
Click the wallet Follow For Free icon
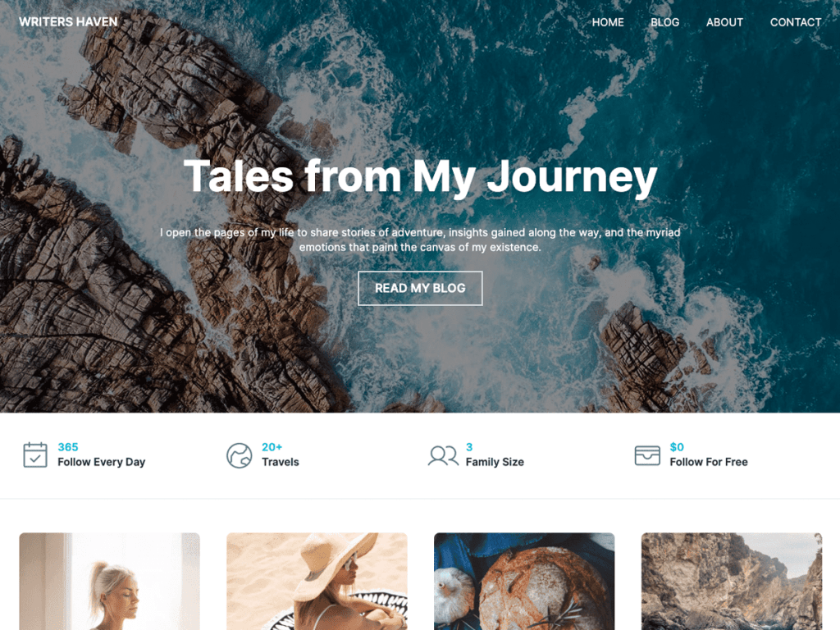[x=647, y=455]
